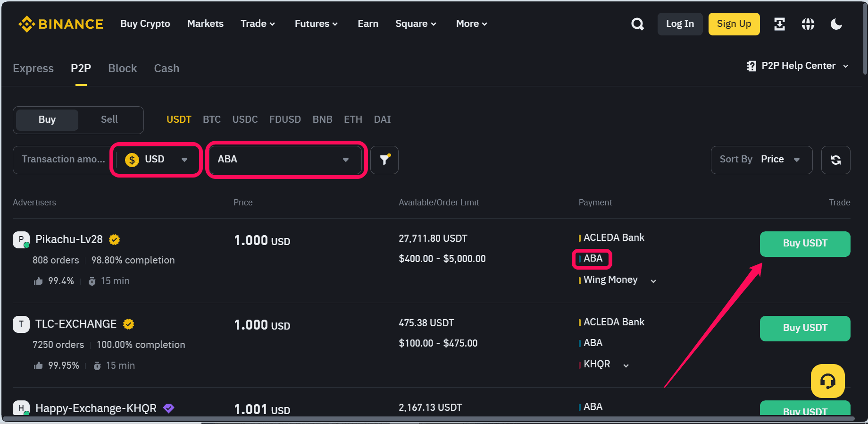Image resolution: width=868 pixels, height=424 pixels.
Task: Click the P2P Help Center book icon
Action: (x=751, y=66)
